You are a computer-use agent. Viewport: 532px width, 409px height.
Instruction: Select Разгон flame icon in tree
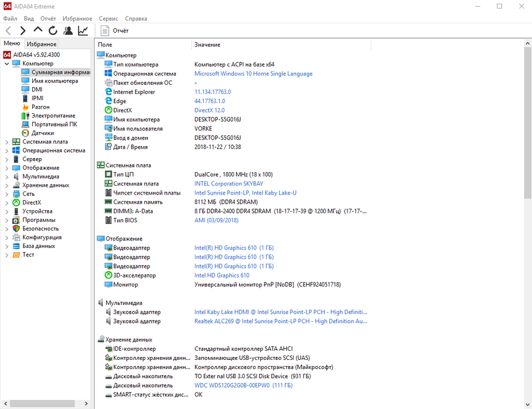tap(40, 107)
